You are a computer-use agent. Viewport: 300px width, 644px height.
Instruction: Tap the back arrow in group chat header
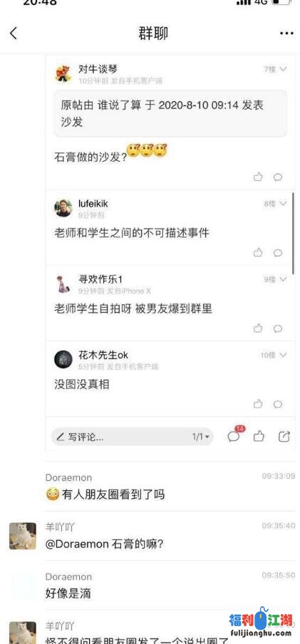pos(14,33)
